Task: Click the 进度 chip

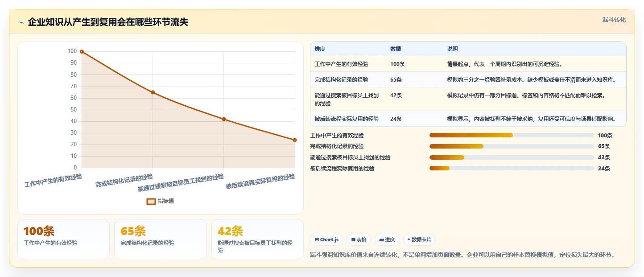Action: point(387,240)
